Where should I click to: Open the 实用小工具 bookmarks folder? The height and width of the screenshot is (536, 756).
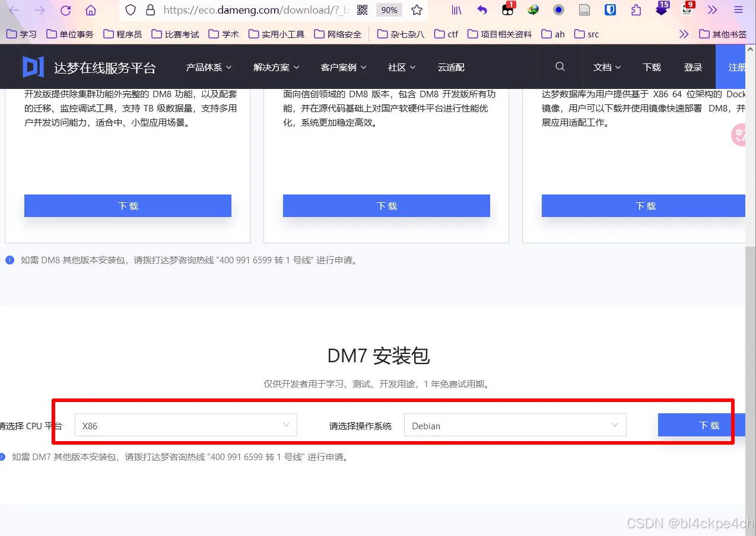pos(277,34)
